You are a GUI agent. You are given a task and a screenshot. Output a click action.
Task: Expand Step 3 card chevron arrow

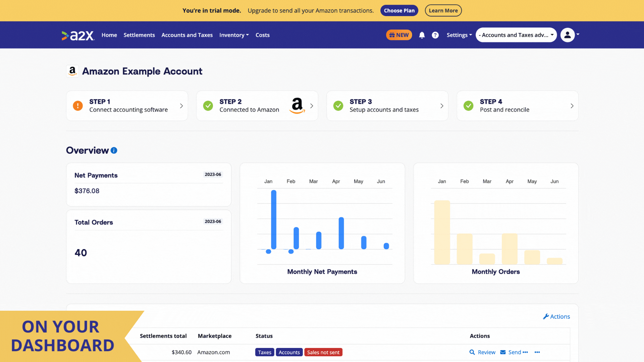click(442, 106)
